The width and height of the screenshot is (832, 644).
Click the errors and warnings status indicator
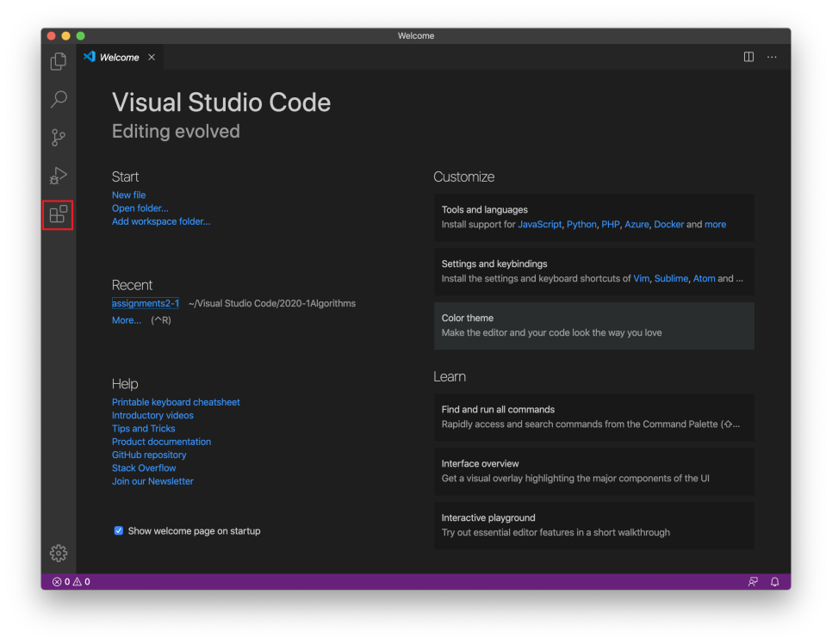[71, 582]
